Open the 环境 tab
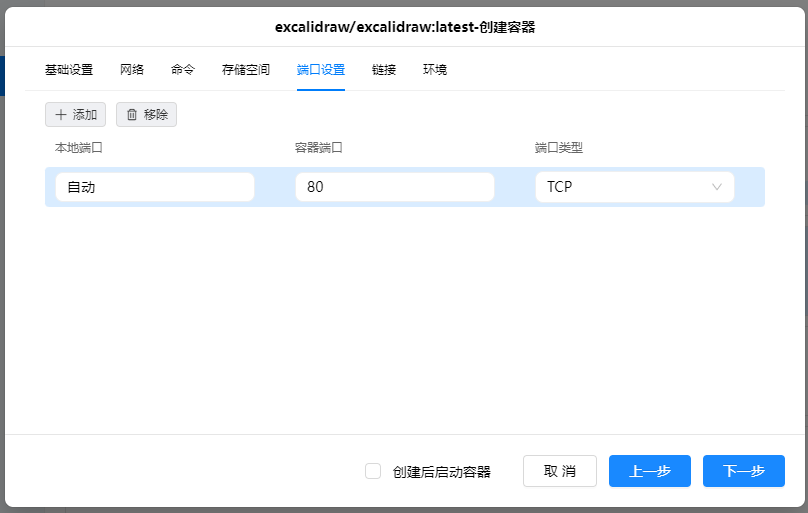 tap(435, 70)
